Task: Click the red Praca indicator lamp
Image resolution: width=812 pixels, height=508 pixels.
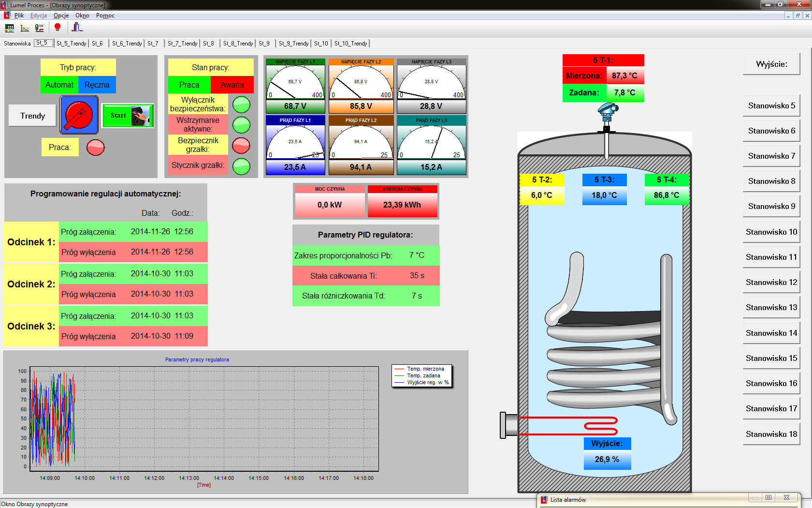Action: pyautogui.click(x=95, y=147)
